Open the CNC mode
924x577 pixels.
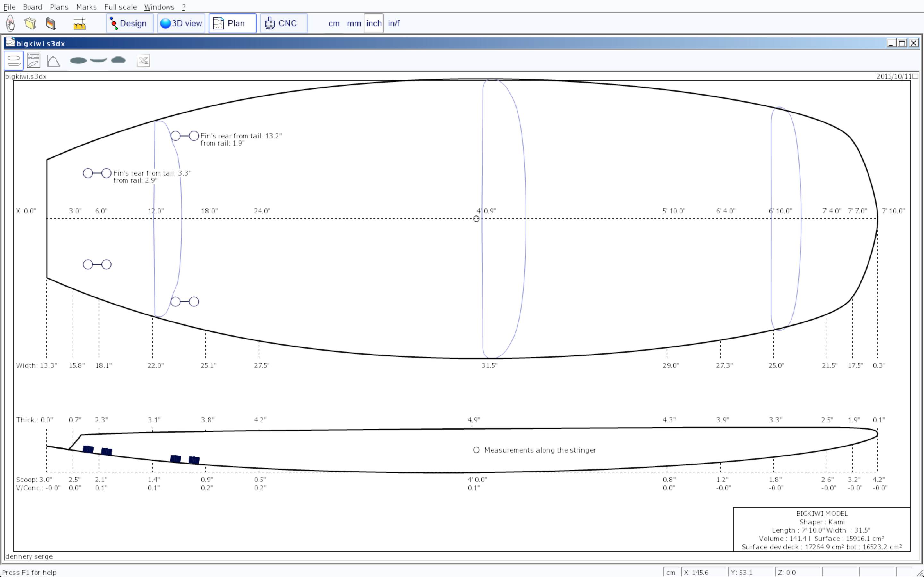pyautogui.click(x=283, y=23)
